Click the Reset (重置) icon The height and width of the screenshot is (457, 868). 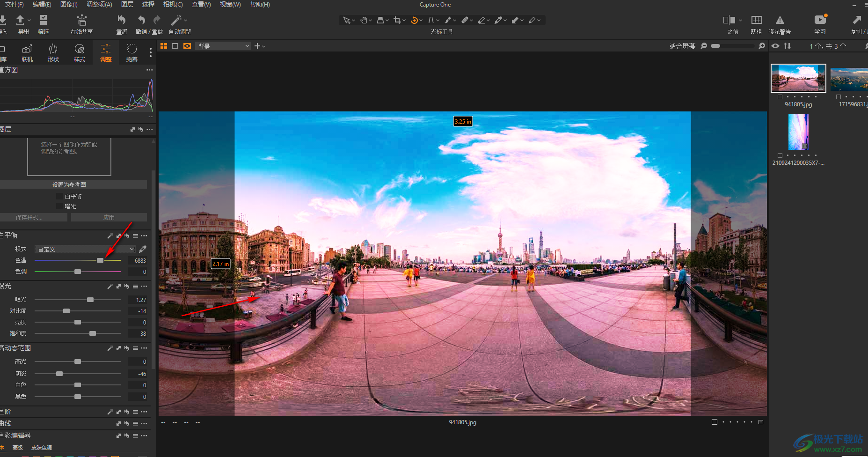pyautogui.click(x=122, y=21)
